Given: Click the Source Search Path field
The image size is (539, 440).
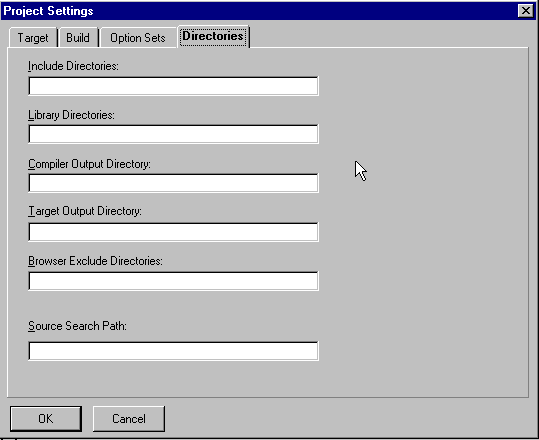Looking at the screenshot, I should click(x=173, y=351).
